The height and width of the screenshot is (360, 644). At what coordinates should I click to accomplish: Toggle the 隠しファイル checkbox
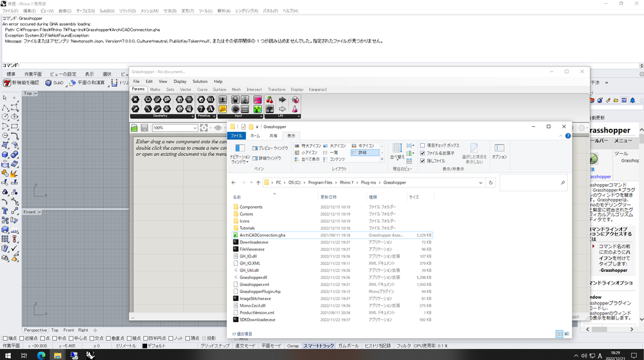pyautogui.click(x=423, y=161)
